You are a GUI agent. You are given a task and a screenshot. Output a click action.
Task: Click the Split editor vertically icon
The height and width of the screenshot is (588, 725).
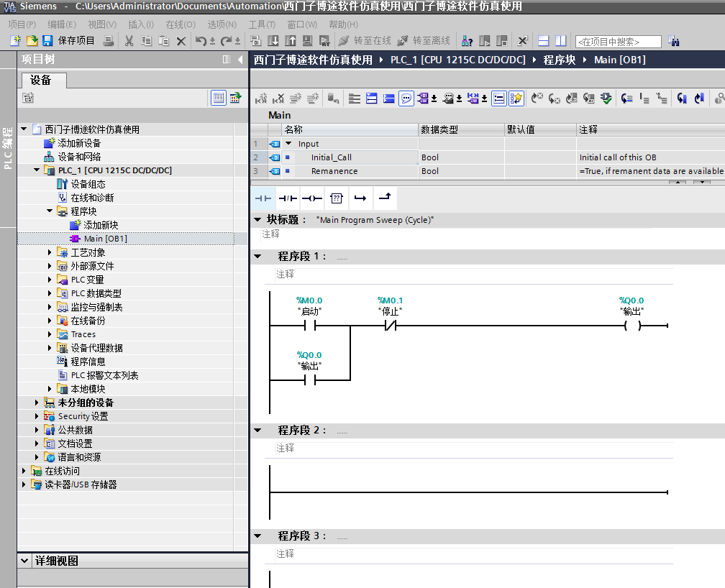pos(561,41)
